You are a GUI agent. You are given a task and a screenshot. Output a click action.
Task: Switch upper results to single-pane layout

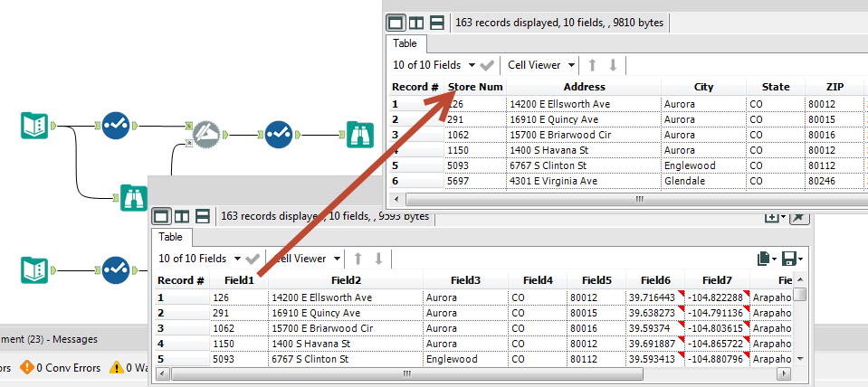tap(396, 23)
